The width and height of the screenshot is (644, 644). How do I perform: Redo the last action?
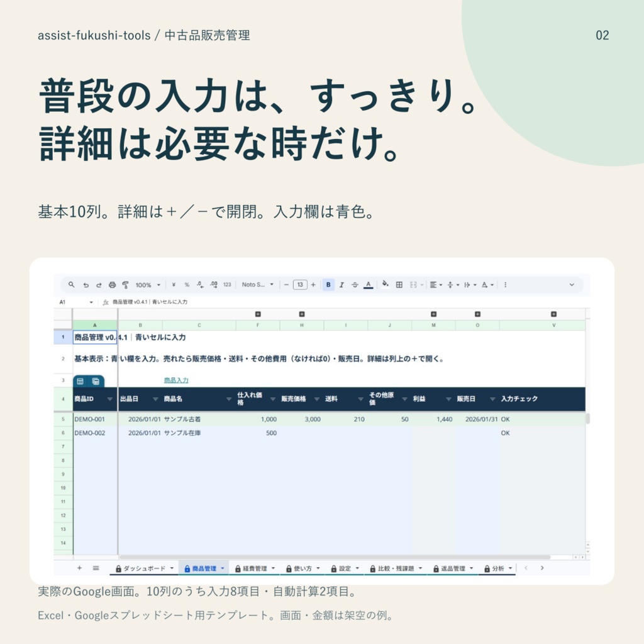tap(99, 285)
